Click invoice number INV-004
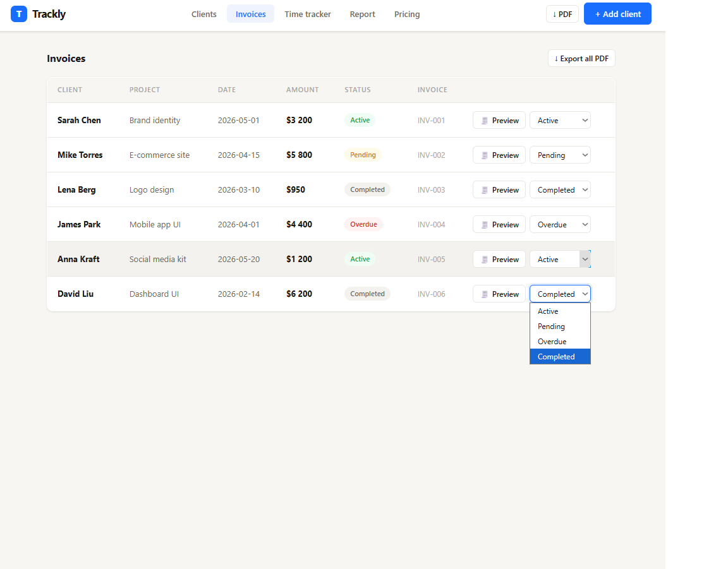This screenshot has height=569, width=728. click(x=431, y=225)
